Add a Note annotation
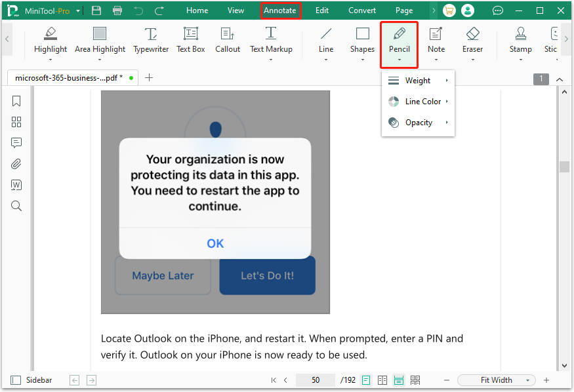The image size is (574, 392). tap(436, 40)
